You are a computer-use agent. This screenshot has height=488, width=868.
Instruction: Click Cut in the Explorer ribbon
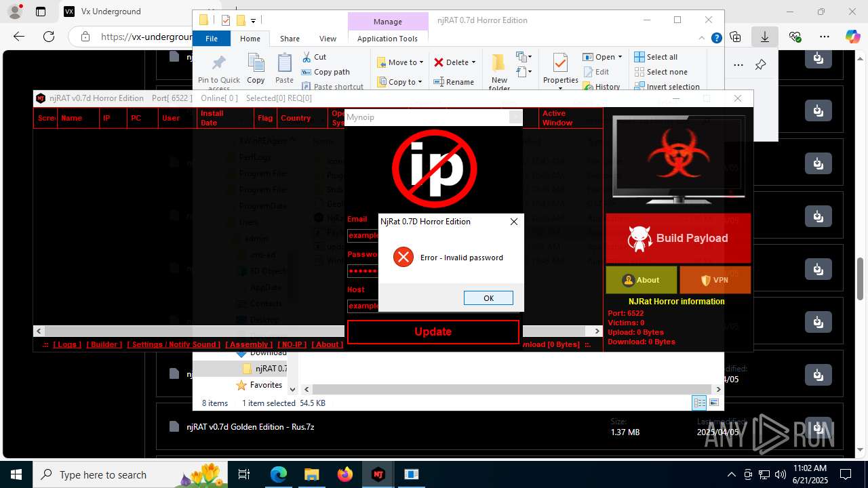[x=314, y=57]
